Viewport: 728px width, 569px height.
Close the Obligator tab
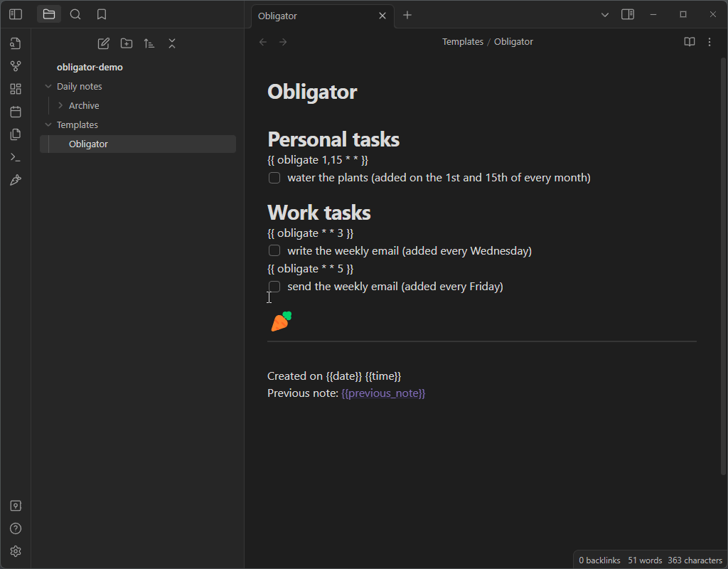click(x=382, y=16)
